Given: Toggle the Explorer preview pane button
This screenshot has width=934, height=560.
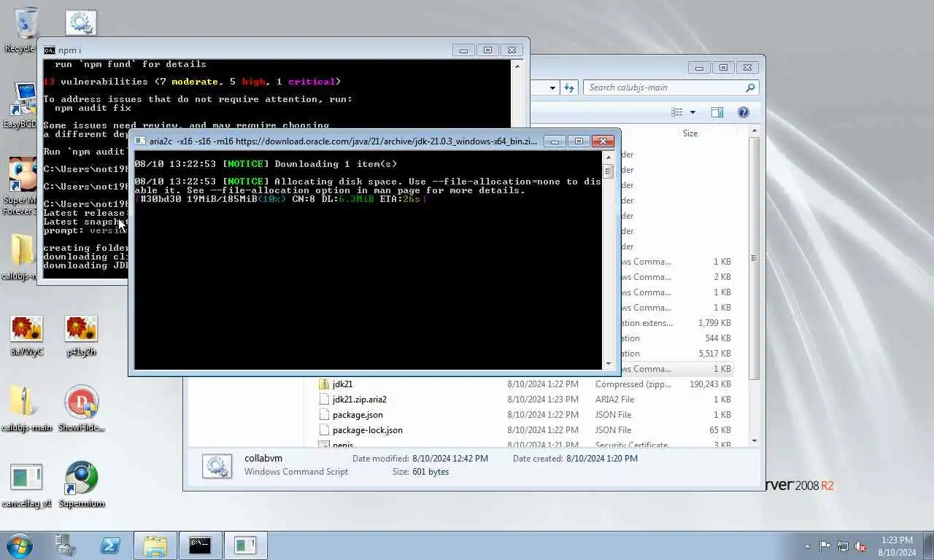Looking at the screenshot, I should point(717,112).
